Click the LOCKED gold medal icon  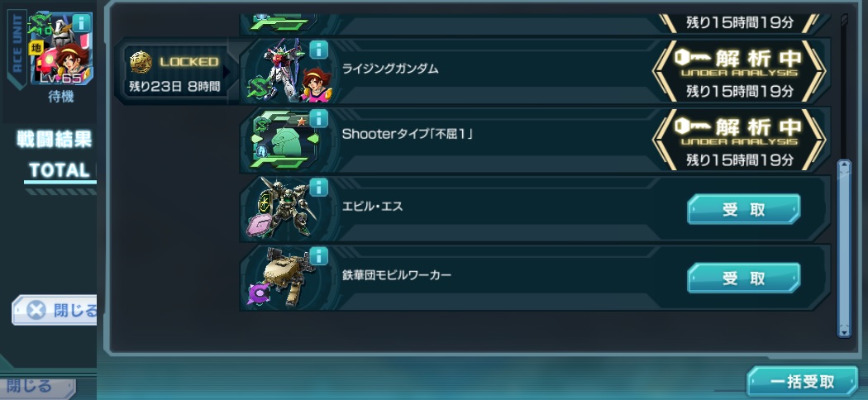pyautogui.click(x=141, y=62)
